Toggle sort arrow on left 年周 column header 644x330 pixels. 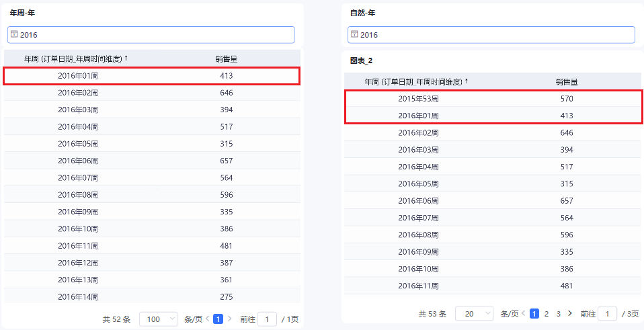click(126, 58)
